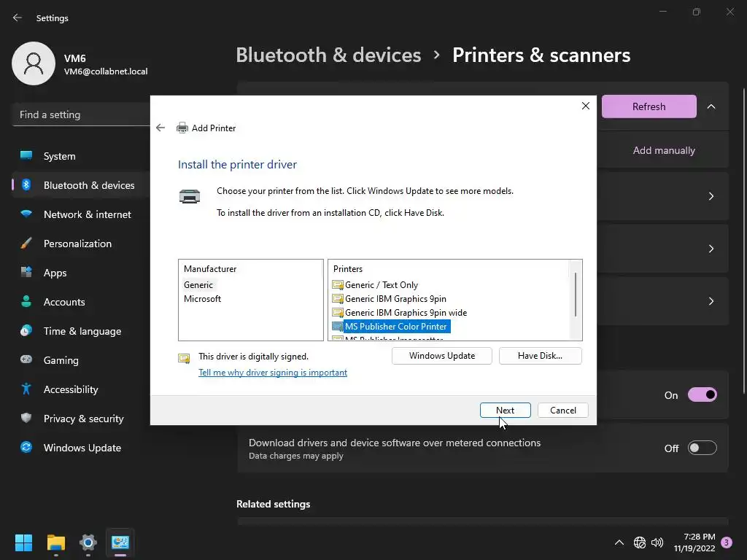The height and width of the screenshot is (560, 747).
Task: Open Windows Update in the sidebar
Action: (x=81, y=448)
